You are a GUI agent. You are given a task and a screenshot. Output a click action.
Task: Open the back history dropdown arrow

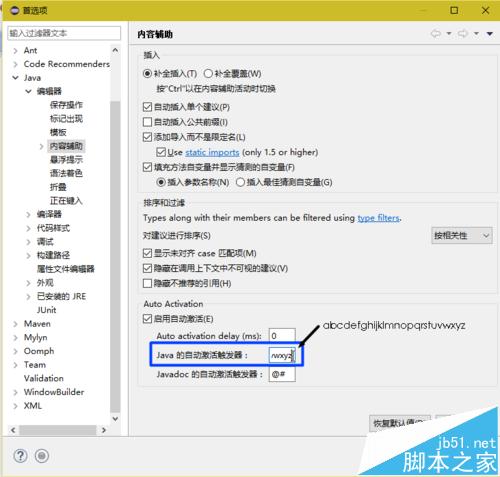(x=449, y=33)
